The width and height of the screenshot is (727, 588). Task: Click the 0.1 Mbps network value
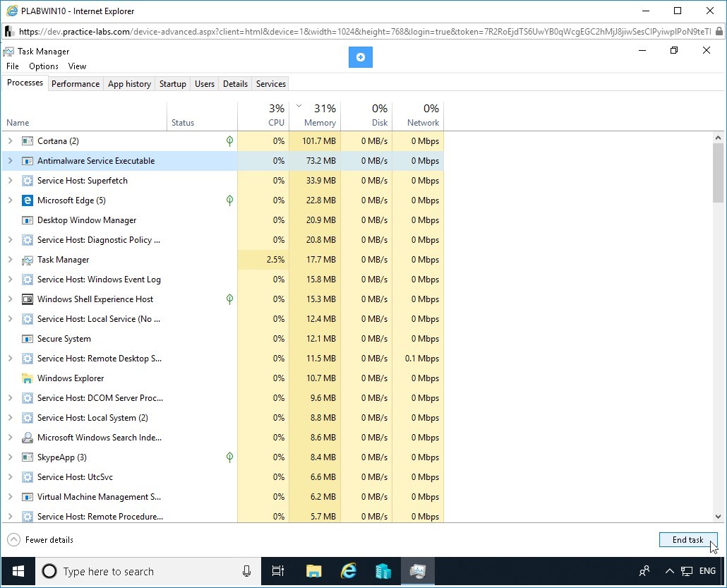(421, 359)
